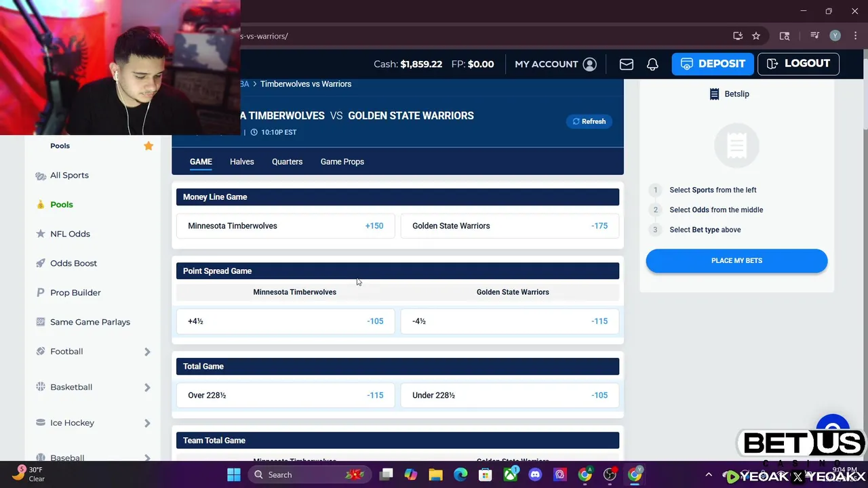Image resolution: width=868 pixels, height=488 pixels.
Task: Click the Same Game Parlays icon
Action: tap(41, 322)
